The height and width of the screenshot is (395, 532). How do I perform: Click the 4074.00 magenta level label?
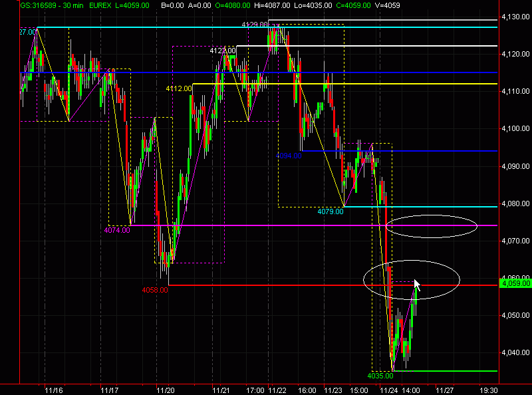[117, 230]
